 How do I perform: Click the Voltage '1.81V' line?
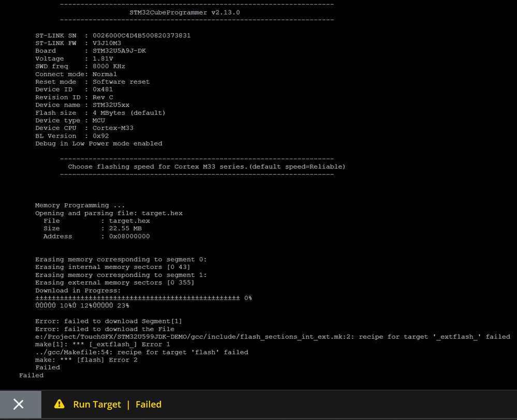point(74,58)
